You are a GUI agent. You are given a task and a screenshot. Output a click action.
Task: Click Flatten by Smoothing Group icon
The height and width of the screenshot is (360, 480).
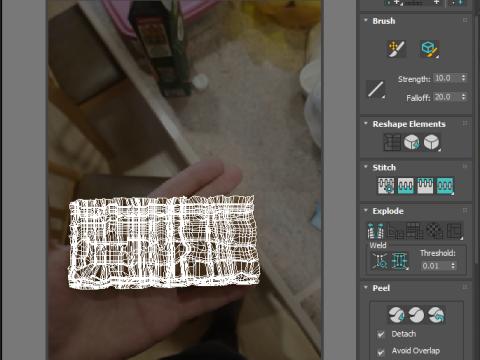415,231
